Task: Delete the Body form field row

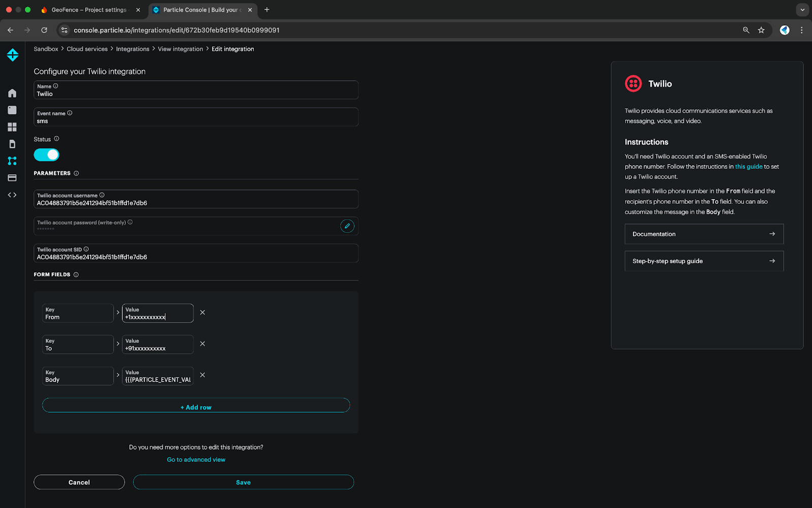Action: 202,375
